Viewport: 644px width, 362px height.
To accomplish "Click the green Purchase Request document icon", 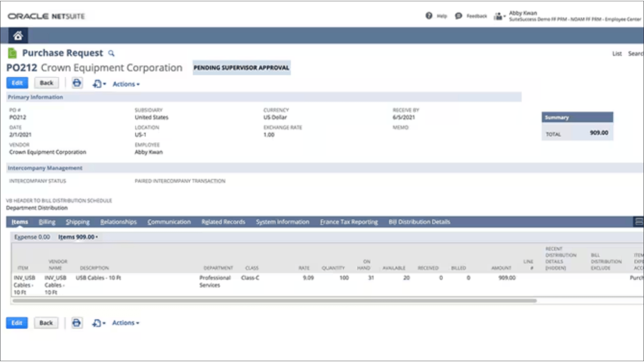I will [x=12, y=53].
